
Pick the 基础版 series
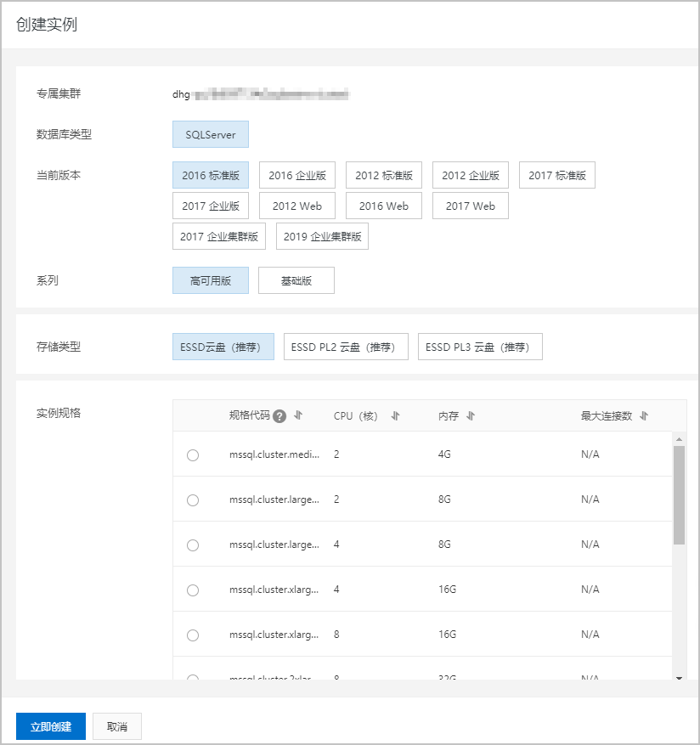click(296, 280)
